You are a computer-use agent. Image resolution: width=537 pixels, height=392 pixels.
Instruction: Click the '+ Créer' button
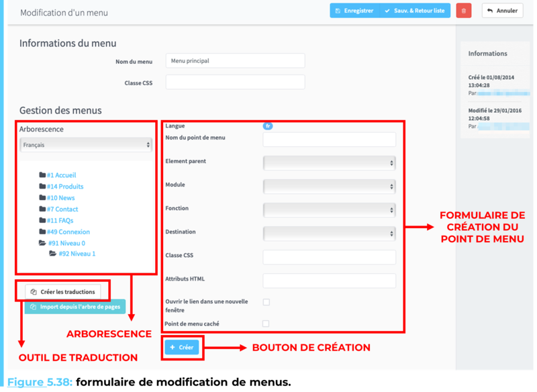182,347
